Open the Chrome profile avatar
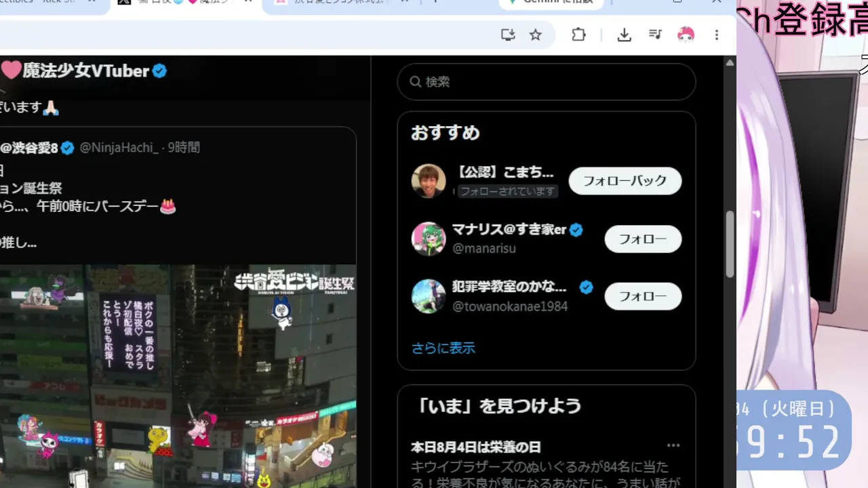This screenshot has height=488, width=868. point(686,35)
